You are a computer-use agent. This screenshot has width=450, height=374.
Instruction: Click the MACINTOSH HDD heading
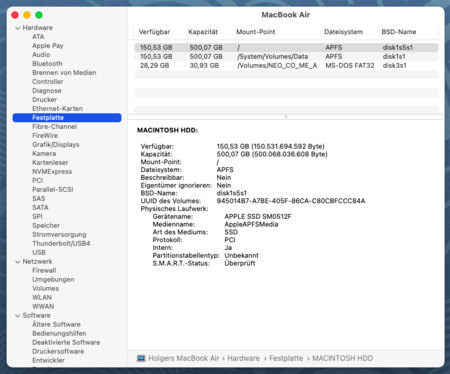167,130
